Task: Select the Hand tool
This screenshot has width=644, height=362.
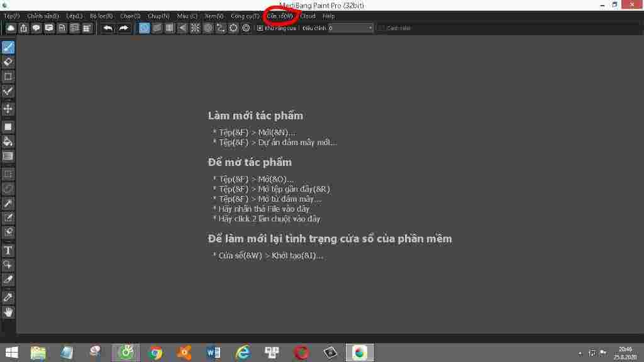Action: (8, 312)
